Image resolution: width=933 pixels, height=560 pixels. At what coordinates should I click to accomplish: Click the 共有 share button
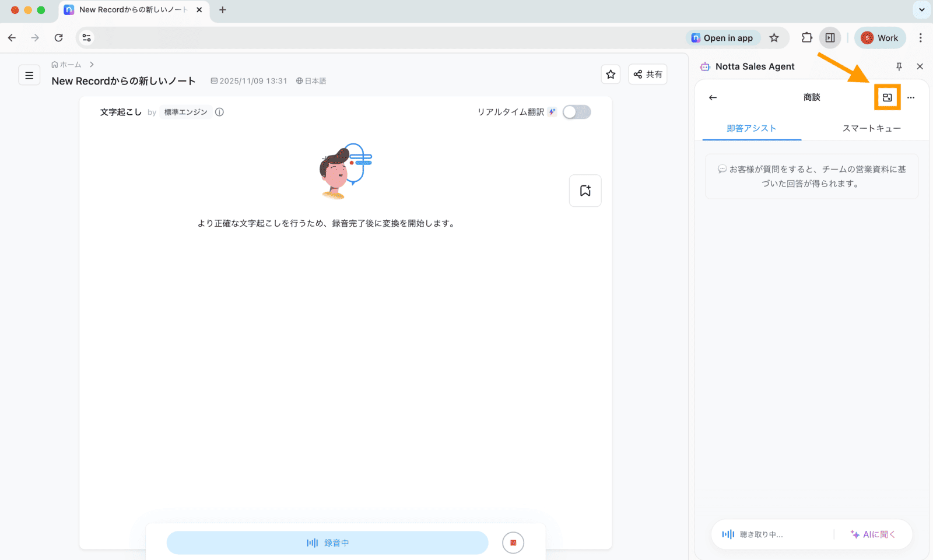[648, 74]
